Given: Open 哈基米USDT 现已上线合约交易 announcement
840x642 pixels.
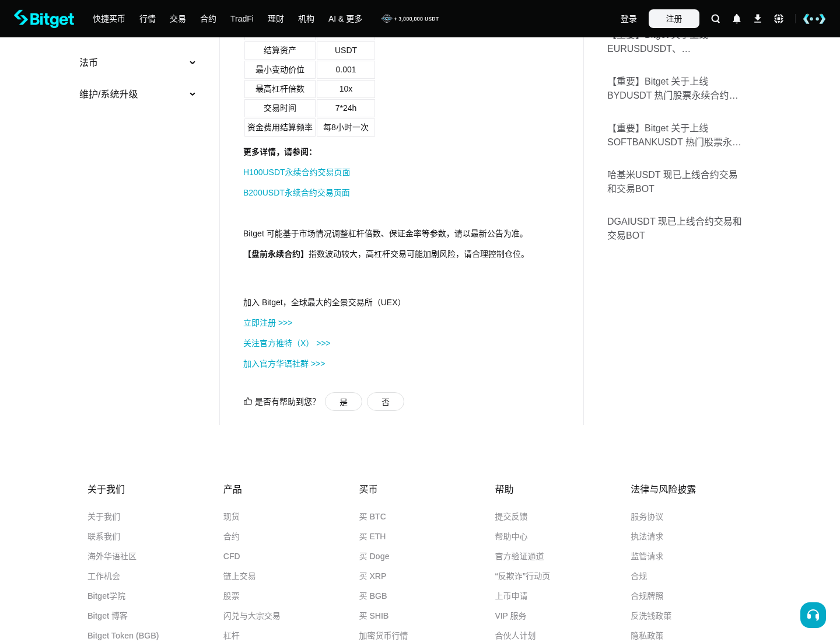Looking at the screenshot, I should coord(673,182).
